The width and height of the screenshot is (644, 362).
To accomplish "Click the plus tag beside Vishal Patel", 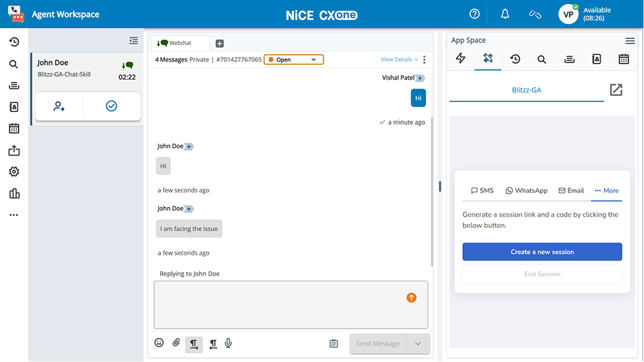I will click(x=420, y=78).
